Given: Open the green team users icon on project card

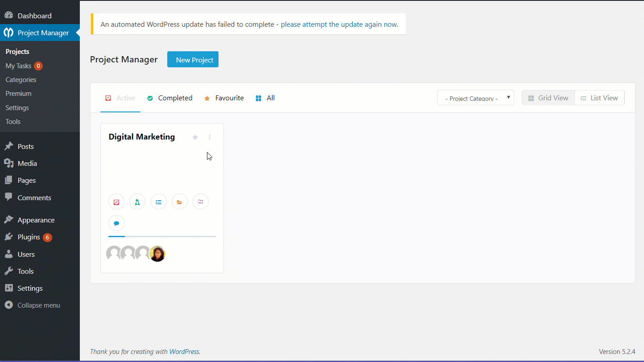Looking at the screenshot, I should tap(137, 202).
